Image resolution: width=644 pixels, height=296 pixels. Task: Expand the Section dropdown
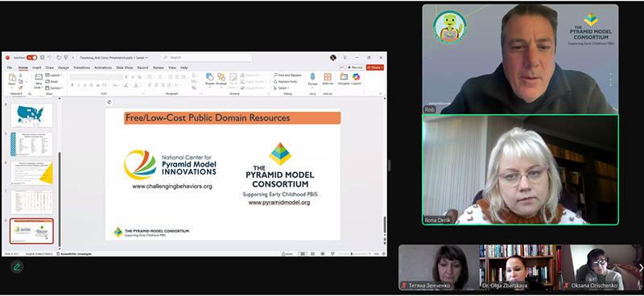(x=54, y=88)
